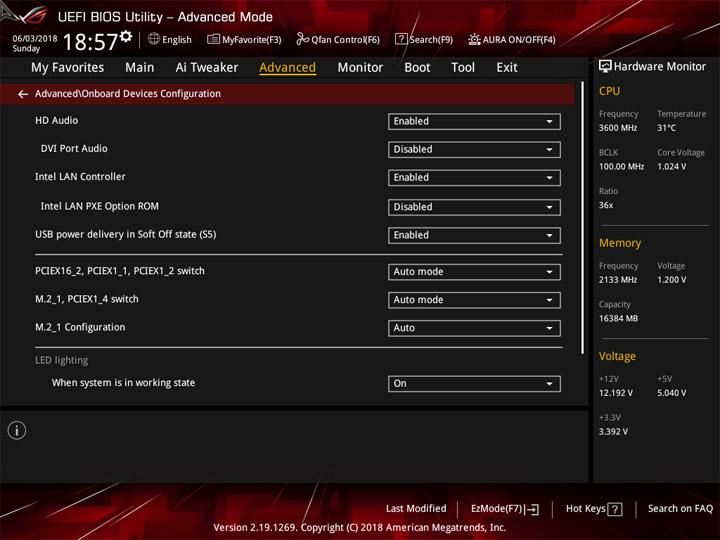
Task: Select the Advanced tab
Action: 287,68
